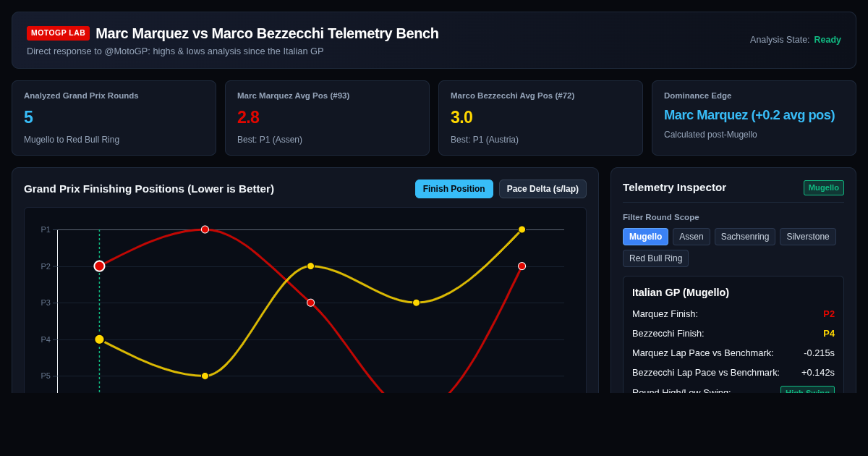Image resolution: width=868 pixels, height=456 pixels.
Task: Click the 'Telemetry Inspector' panel title
Action: coord(674,187)
